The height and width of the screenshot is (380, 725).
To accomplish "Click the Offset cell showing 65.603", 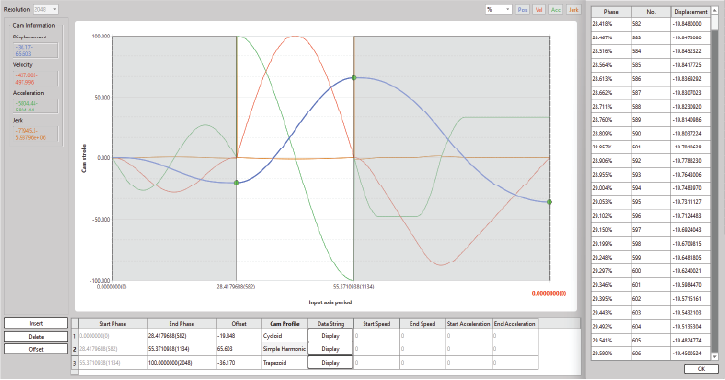I will point(239,349).
